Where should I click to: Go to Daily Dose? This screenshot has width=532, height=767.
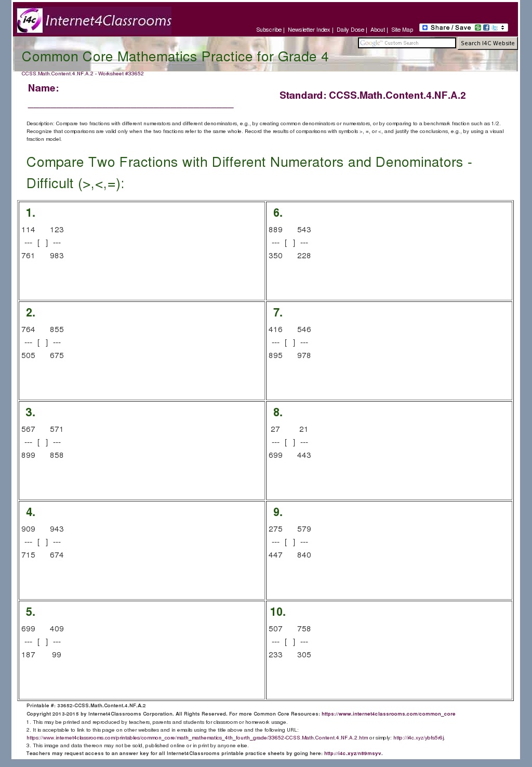(x=350, y=30)
